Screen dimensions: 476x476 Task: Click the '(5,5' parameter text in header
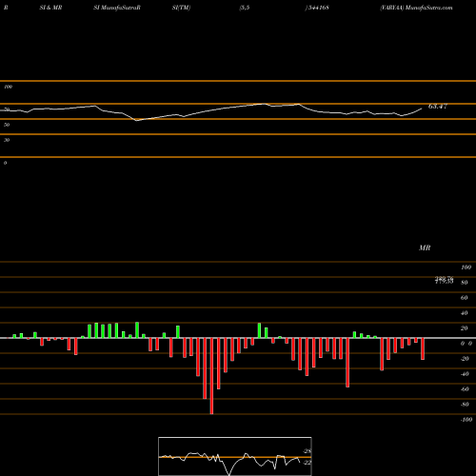[x=245, y=8]
